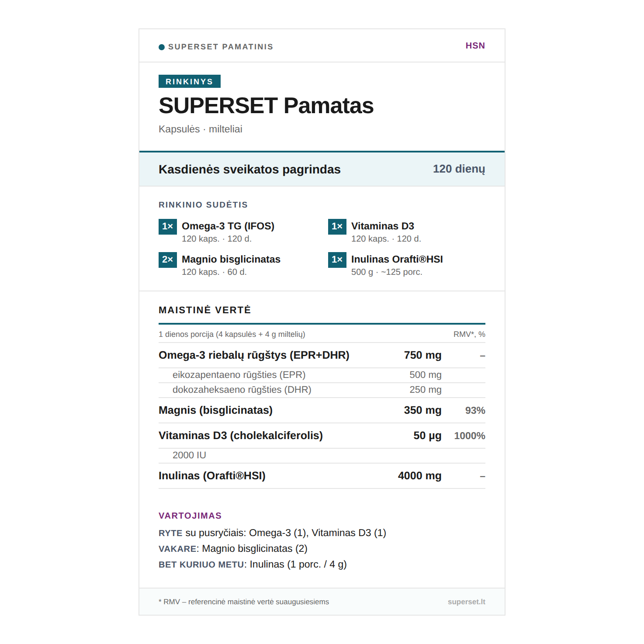Open the superset.lt link in footer

tap(466, 602)
